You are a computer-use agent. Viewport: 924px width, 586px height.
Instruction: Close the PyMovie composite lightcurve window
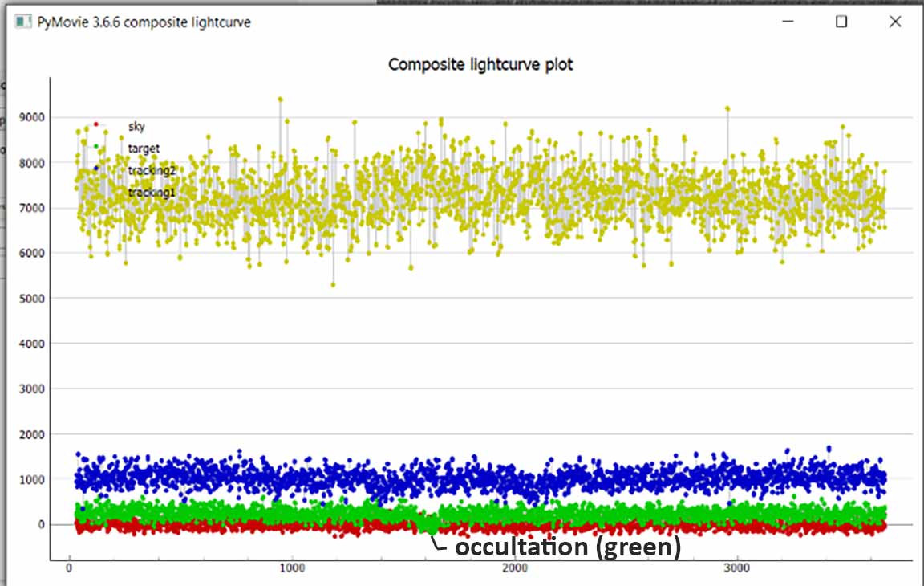(x=895, y=22)
